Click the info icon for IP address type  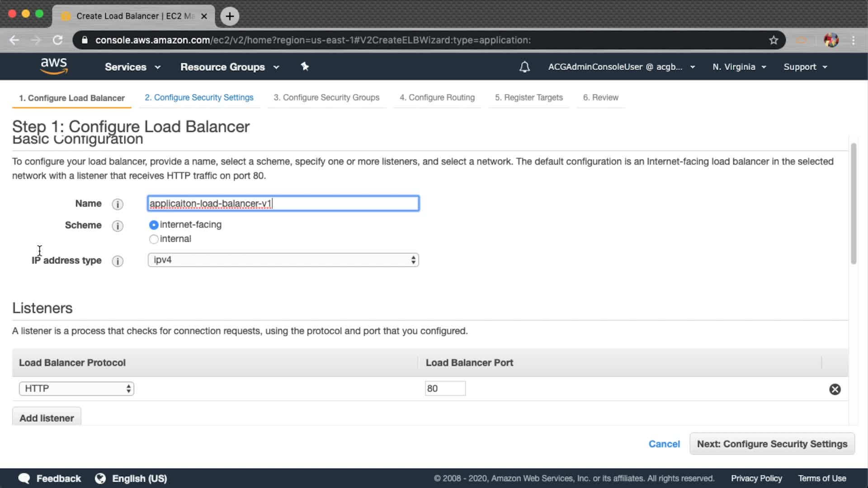tap(118, 261)
